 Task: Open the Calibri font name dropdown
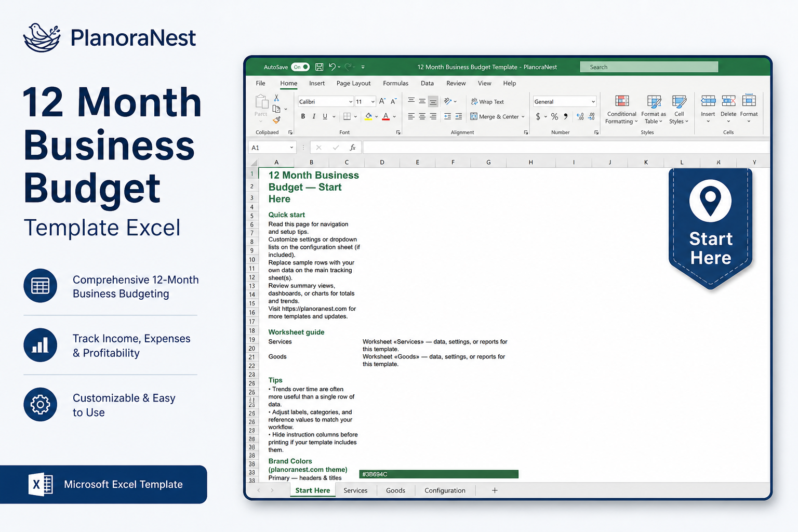[351, 102]
